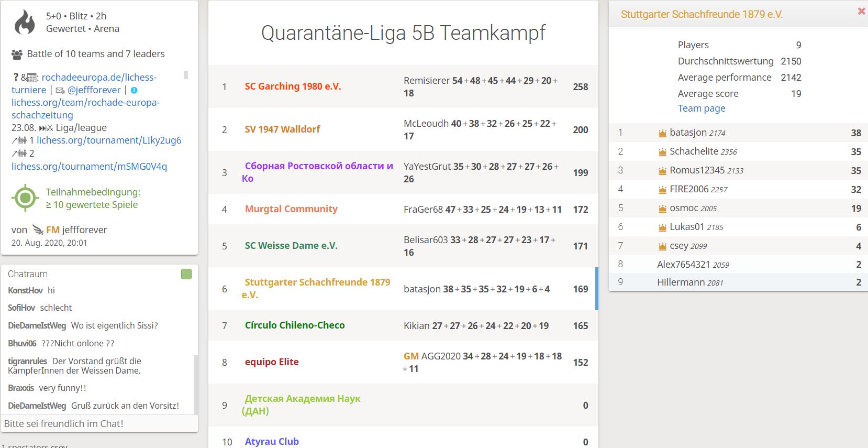Viewport: 868px width, 448px height.
Task: Click the blue info icon after @jeffforever
Action: point(134,90)
